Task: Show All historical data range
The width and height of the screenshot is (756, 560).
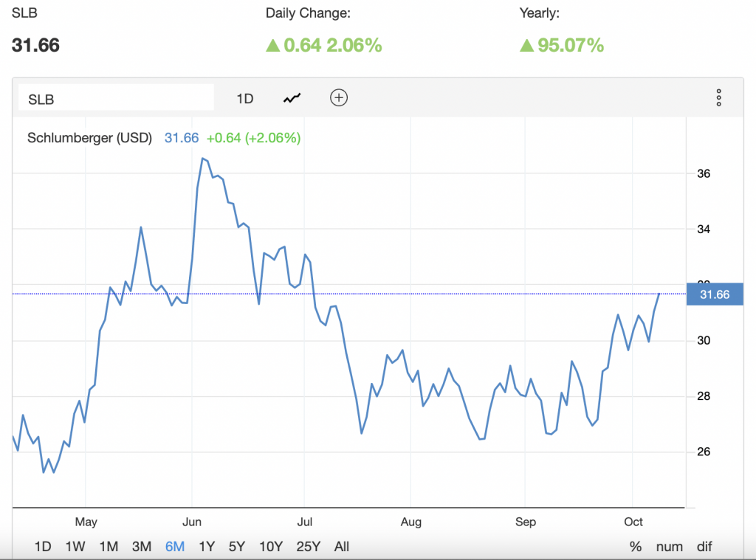Action: click(x=342, y=547)
